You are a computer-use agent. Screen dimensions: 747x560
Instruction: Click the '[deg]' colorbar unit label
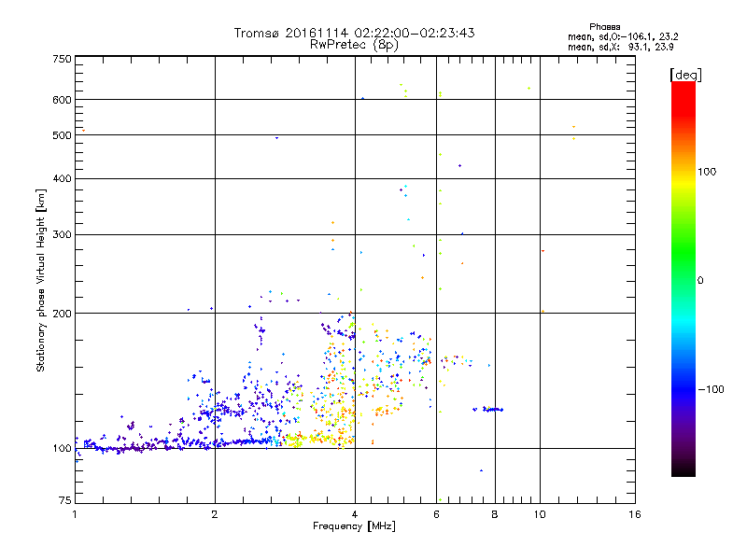[685, 75]
